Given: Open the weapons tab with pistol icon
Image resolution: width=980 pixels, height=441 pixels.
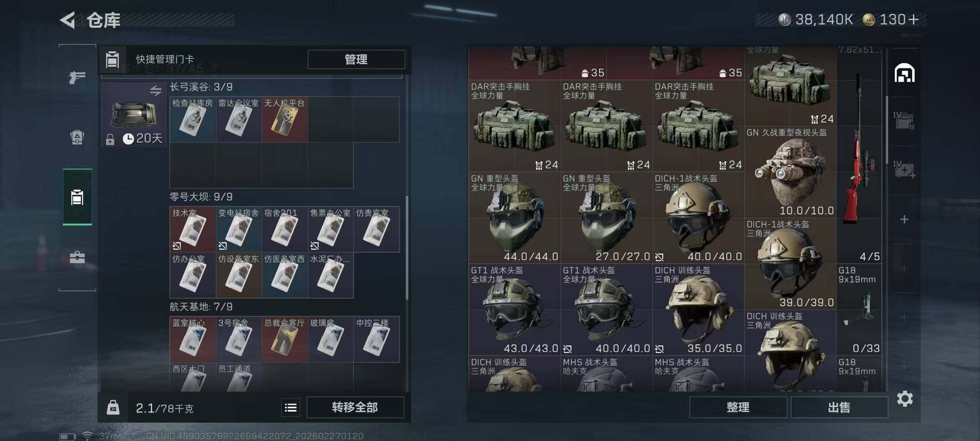Looking at the screenshot, I should [x=77, y=77].
